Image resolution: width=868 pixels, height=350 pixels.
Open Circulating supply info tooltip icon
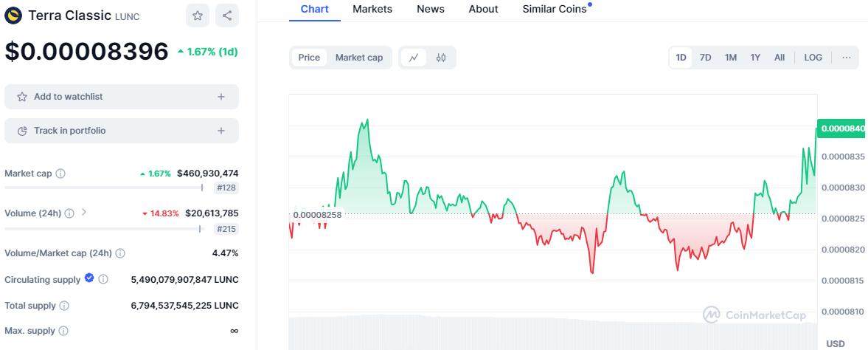(x=103, y=280)
